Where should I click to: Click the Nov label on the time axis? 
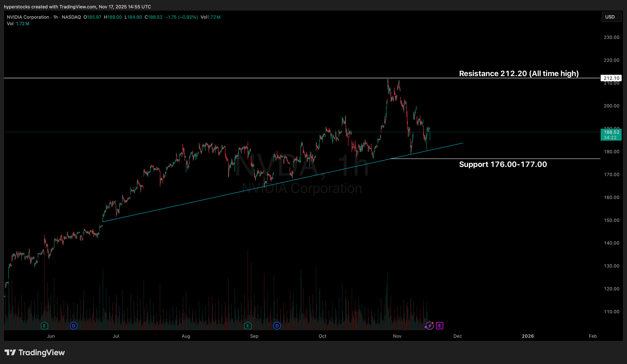397,336
